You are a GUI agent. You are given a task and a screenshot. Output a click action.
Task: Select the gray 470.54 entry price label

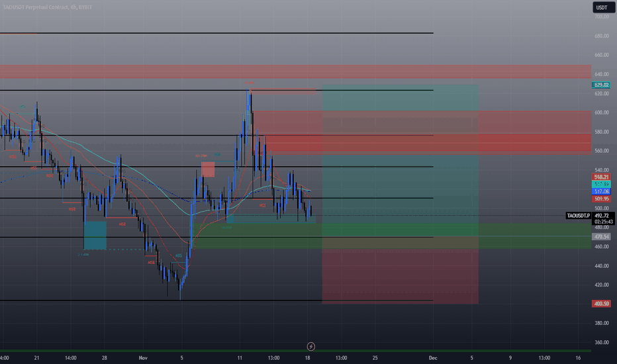click(x=601, y=236)
